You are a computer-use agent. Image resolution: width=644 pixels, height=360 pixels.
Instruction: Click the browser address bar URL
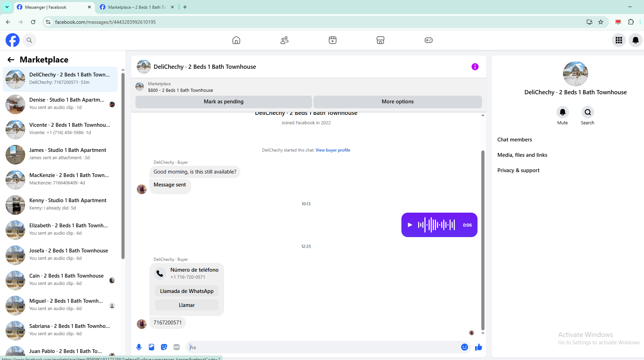point(105,22)
